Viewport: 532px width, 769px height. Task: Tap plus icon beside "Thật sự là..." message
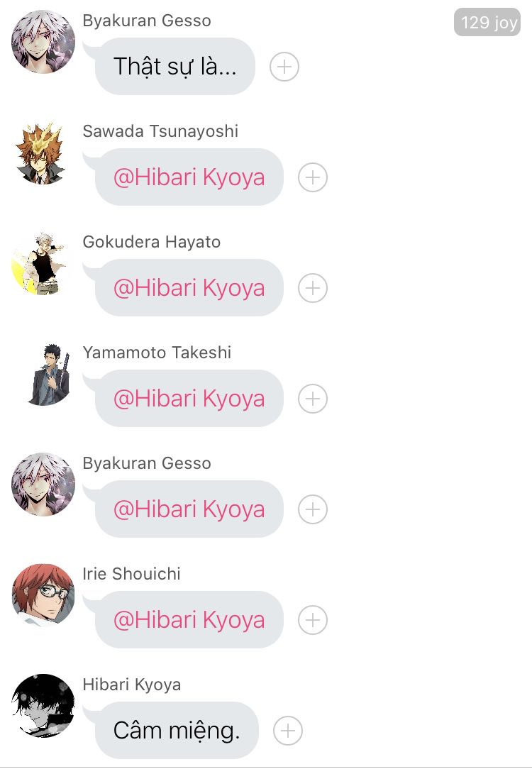(284, 67)
